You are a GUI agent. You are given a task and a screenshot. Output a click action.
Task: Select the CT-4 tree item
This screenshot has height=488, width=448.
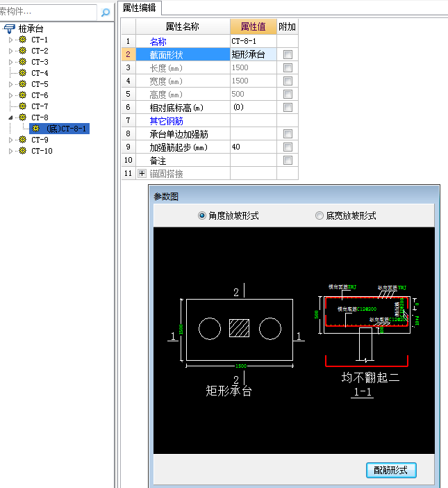click(40, 73)
